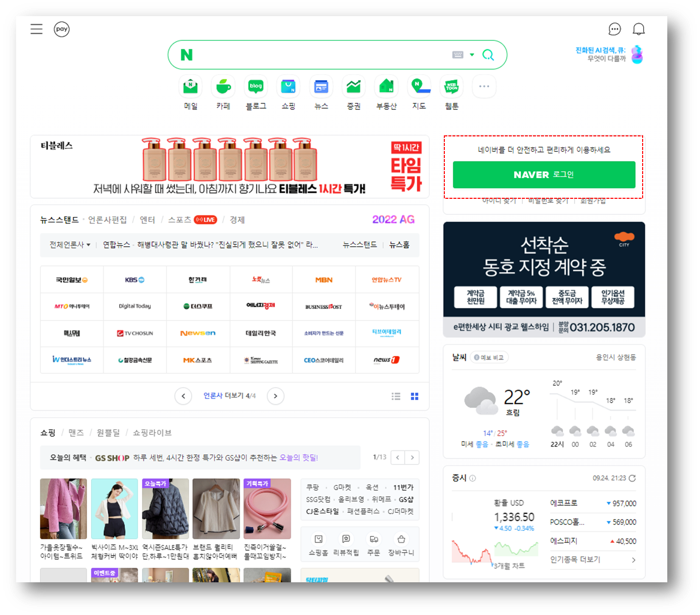
Task: Open the 블로그 blog shortcut icon
Action: pos(256,87)
